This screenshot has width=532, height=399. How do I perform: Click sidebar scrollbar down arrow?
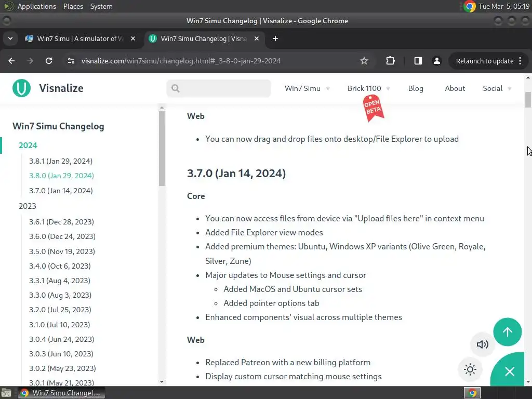point(162,382)
